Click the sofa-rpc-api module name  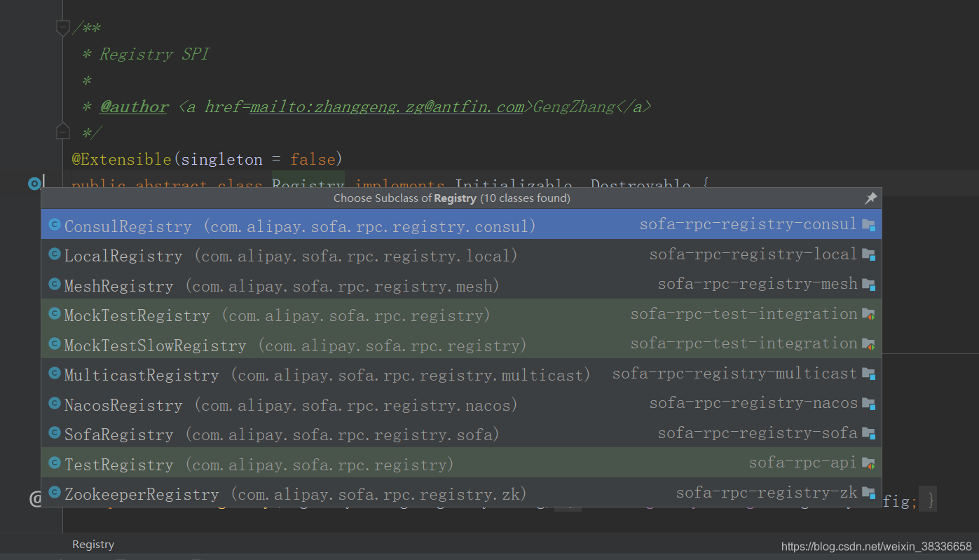pos(803,463)
